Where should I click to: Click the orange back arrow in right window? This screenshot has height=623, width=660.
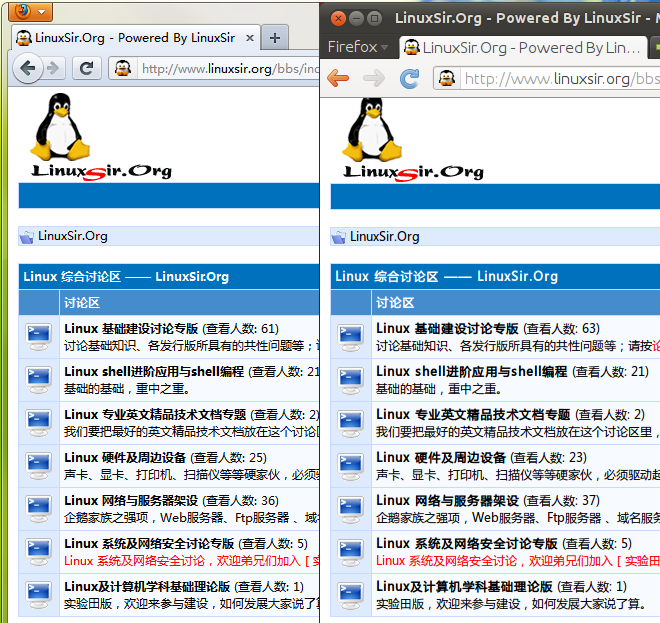[338, 78]
